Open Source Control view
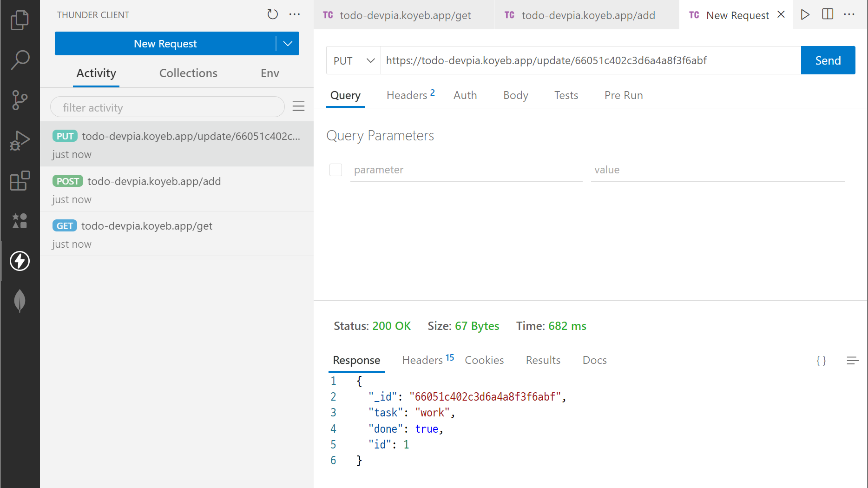The height and width of the screenshot is (488, 868). click(20, 100)
